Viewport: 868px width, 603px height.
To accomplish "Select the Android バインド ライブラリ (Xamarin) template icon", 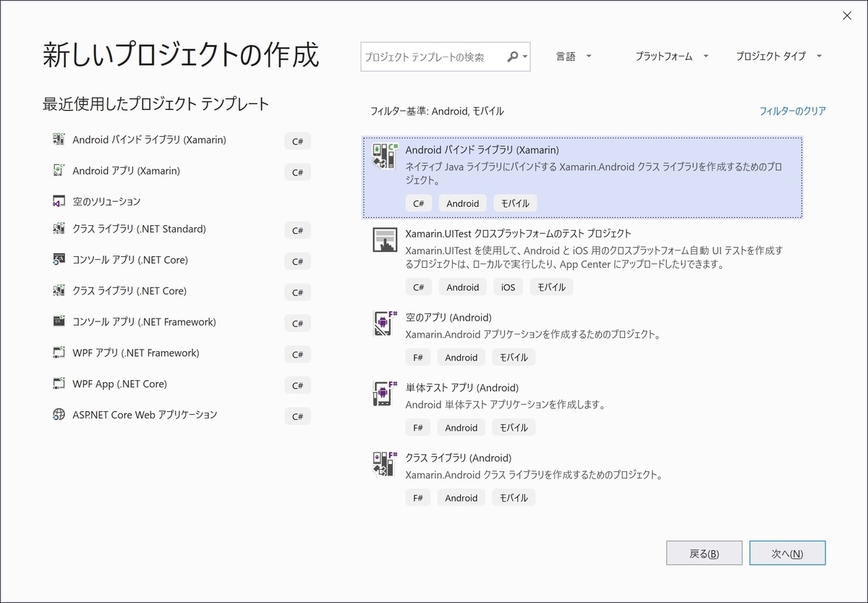I will pyautogui.click(x=385, y=155).
